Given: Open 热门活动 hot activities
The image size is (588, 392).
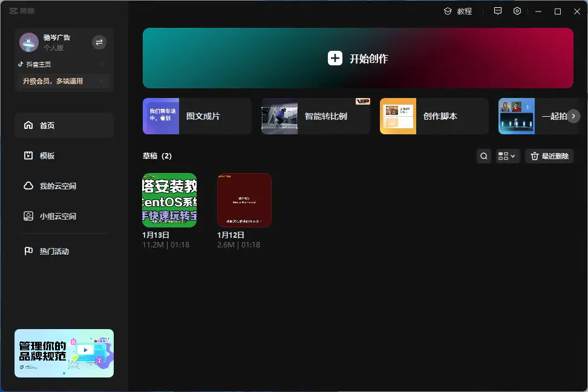Looking at the screenshot, I should coord(64,251).
